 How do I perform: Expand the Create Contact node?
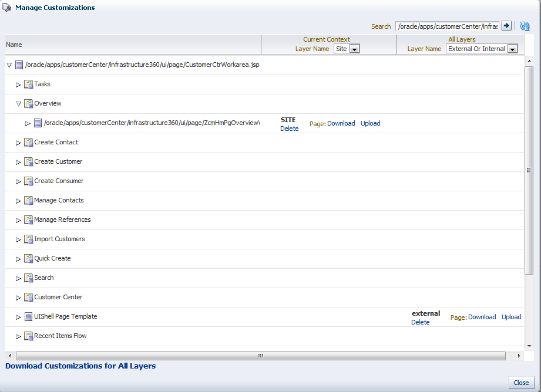point(18,143)
